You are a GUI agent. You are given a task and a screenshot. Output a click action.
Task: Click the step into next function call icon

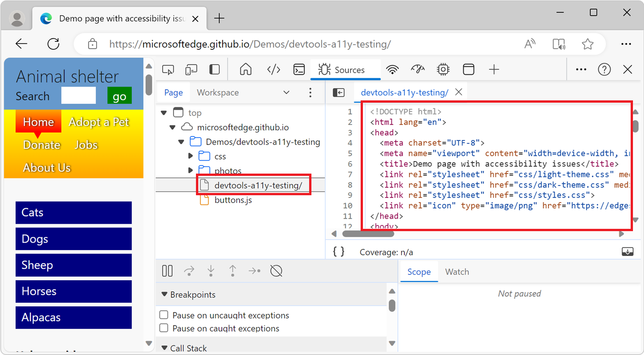211,271
